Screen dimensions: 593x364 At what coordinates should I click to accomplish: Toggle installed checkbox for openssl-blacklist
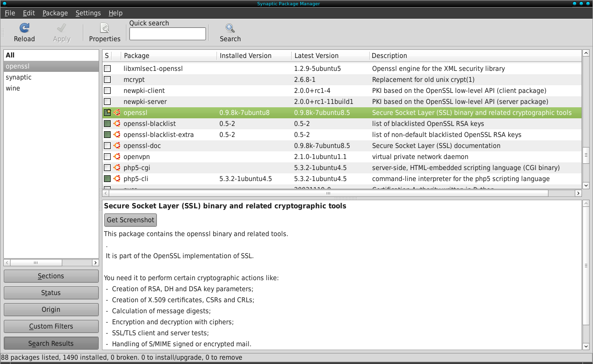coord(107,124)
